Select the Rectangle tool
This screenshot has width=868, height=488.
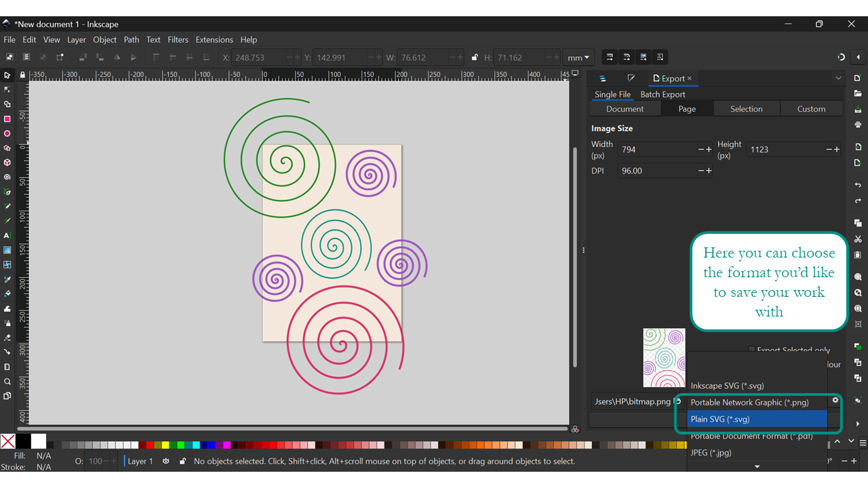[x=7, y=119]
